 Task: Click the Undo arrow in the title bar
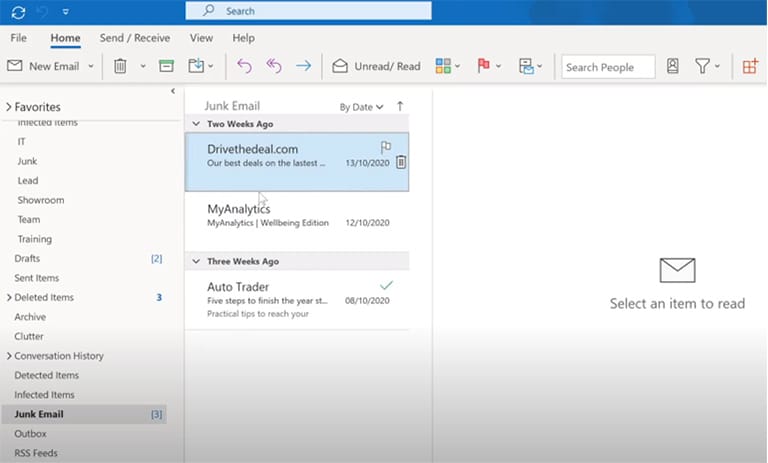pyautogui.click(x=43, y=12)
